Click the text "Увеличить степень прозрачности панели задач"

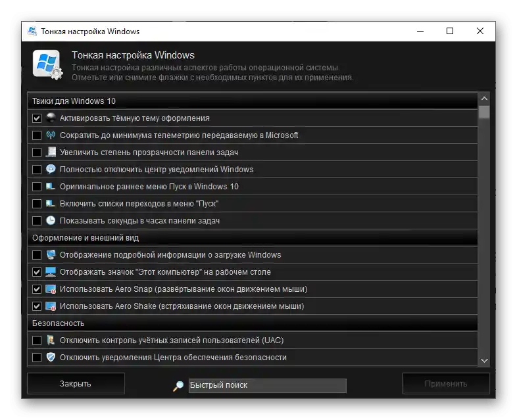pos(149,152)
